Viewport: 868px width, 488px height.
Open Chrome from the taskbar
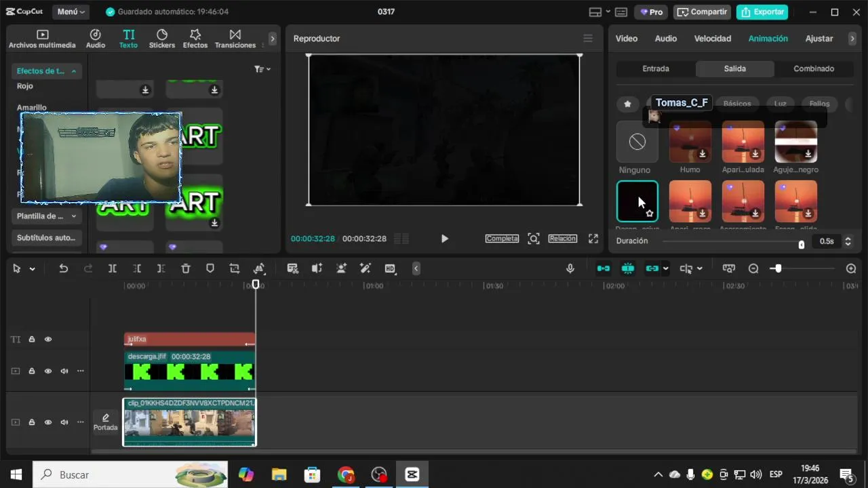coord(346,474)
